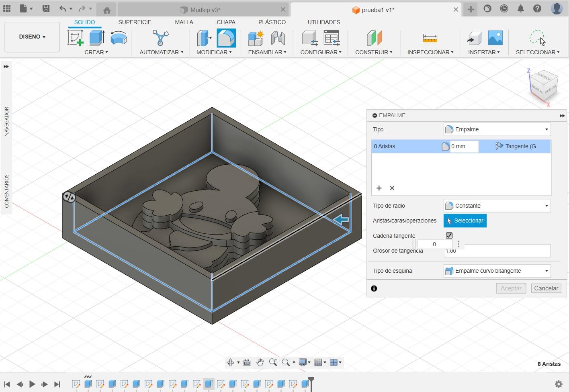Go to the Home tab icon

coord(106,10)
